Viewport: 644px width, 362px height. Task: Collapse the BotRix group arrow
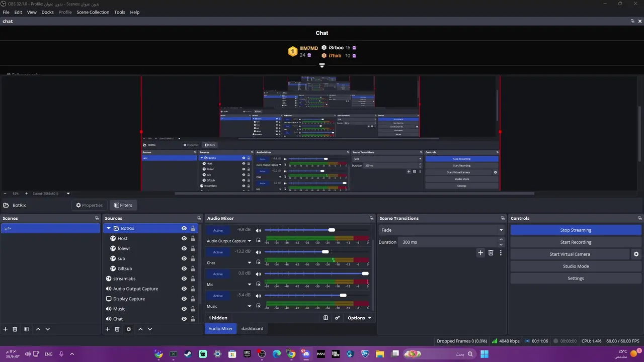(109, 228)
